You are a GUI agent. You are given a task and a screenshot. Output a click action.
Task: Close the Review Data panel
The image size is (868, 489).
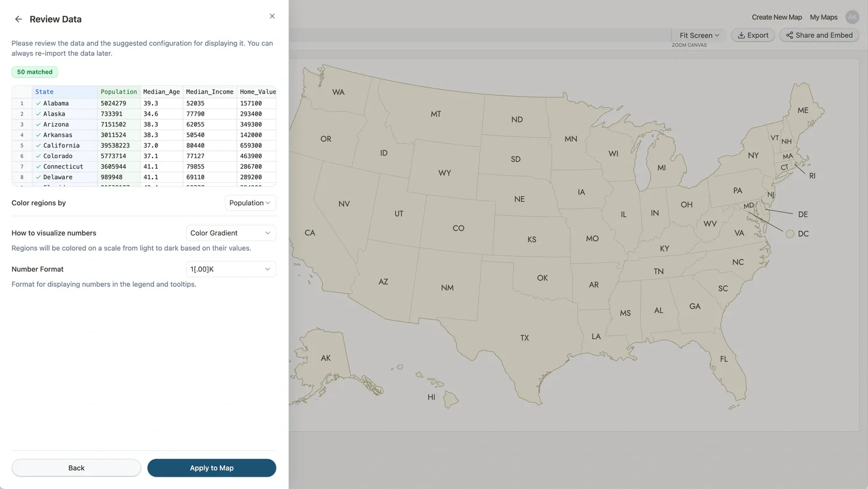pyautogui.click(x=272, y=16)
